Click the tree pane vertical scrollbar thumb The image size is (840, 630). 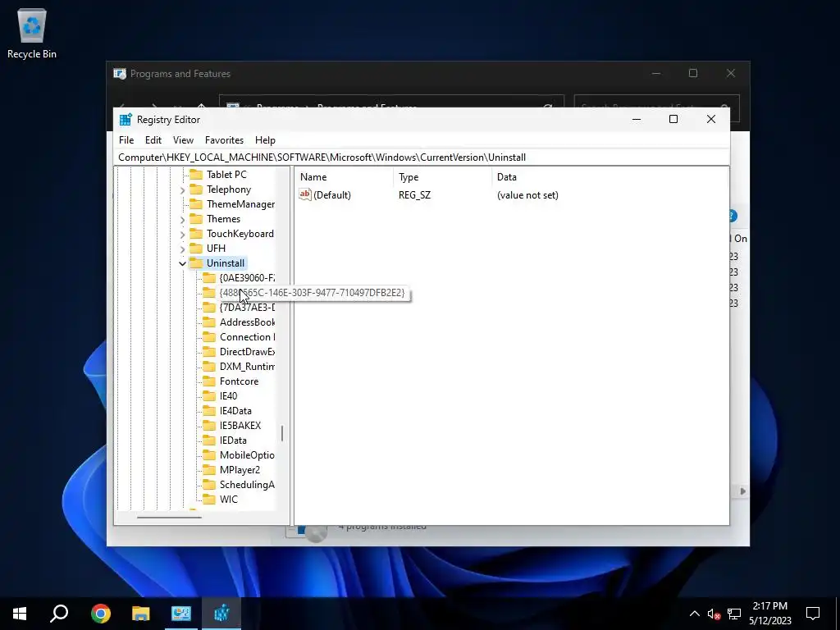(x=282, y=433)
